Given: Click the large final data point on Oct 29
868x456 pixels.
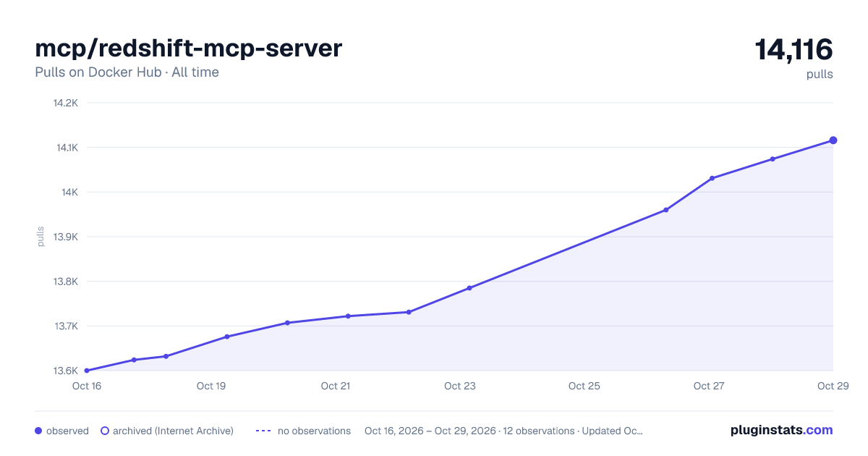Looking at the screenshot, I should tap(833, 140).
